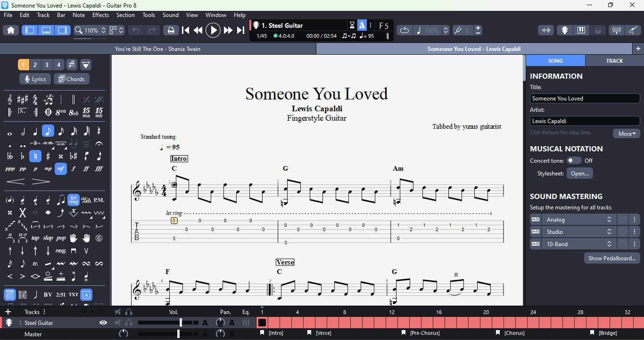Select the quarter note duration

(35, 131)
